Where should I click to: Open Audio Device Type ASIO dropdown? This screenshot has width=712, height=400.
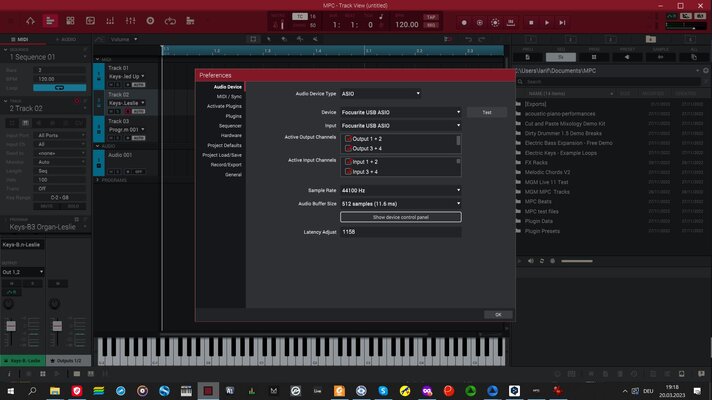[381, 94]
